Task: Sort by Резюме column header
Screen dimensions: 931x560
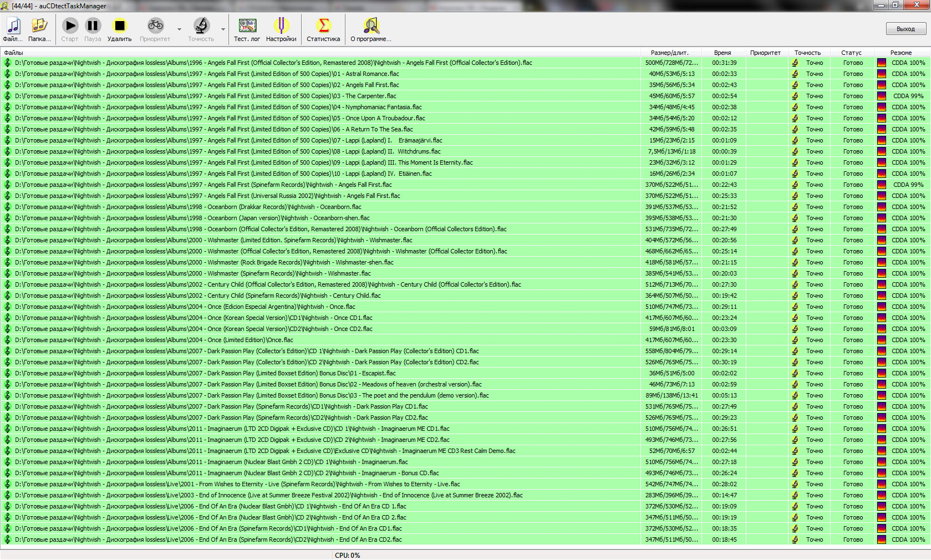Action: click(901, 53)
